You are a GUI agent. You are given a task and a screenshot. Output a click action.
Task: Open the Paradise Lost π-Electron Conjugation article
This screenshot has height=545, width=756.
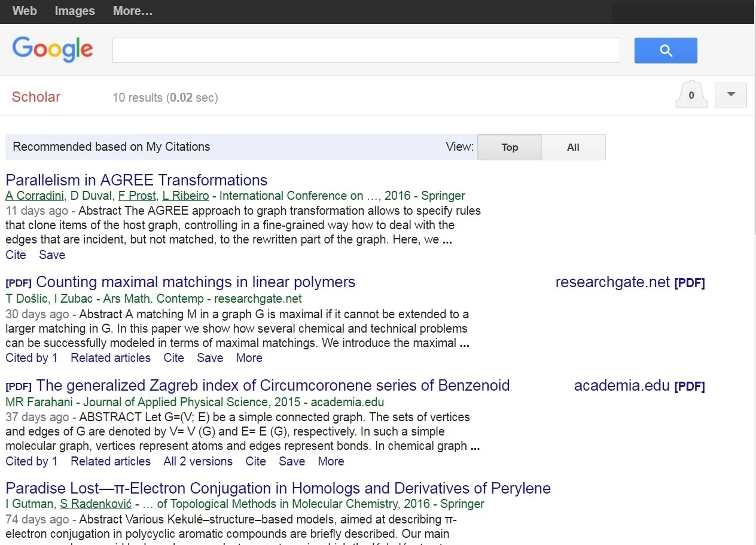(278, 488)
